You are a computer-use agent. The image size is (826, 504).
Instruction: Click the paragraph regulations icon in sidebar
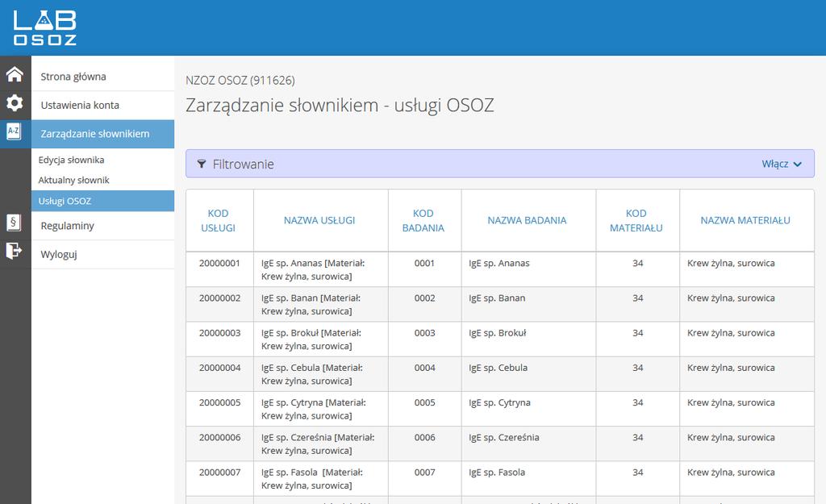click(x=14, y=223)
